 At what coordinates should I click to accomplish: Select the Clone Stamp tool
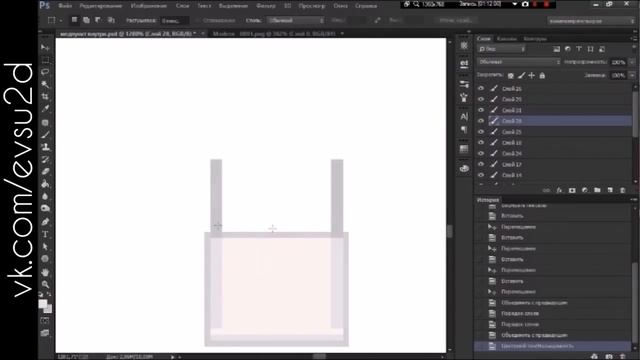pos(45,147)
